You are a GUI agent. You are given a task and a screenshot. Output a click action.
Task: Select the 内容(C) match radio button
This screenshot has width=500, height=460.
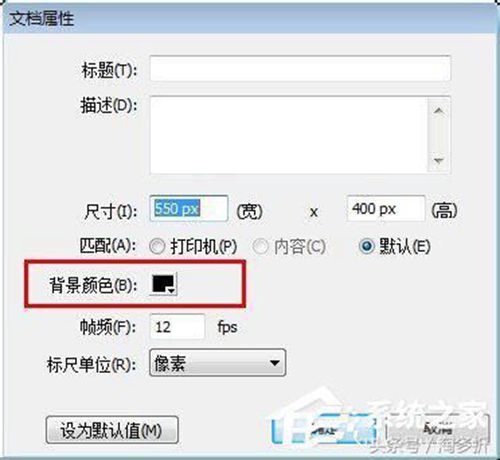(260, 247)
